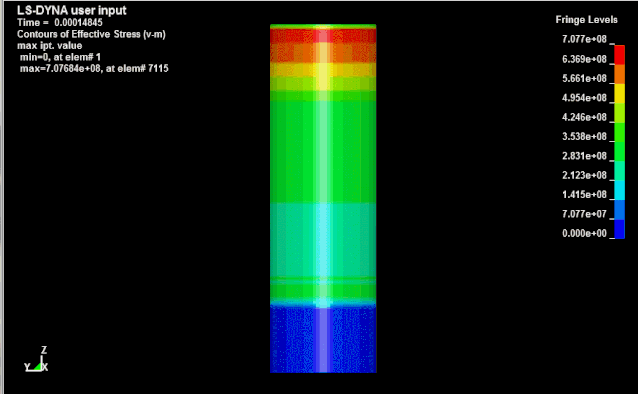Click the yellow stress band near cylinder top

[323, 70]
